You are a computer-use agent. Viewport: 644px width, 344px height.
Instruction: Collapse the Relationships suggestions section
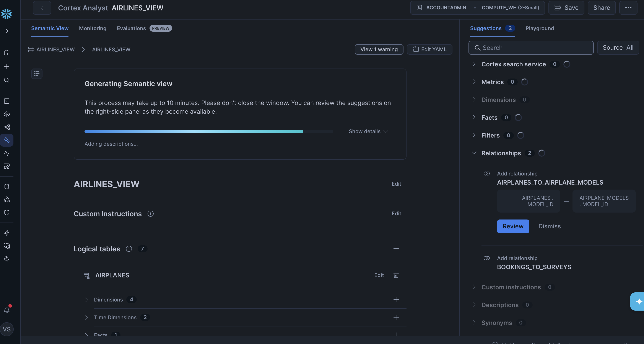474,153
